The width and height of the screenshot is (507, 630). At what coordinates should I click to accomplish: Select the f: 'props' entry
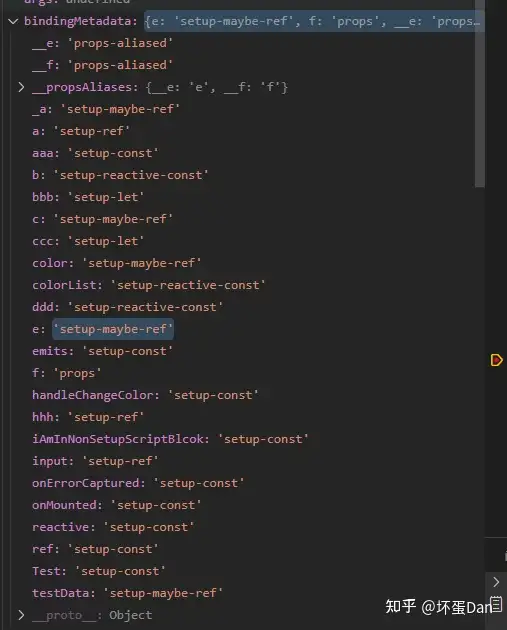67,373
